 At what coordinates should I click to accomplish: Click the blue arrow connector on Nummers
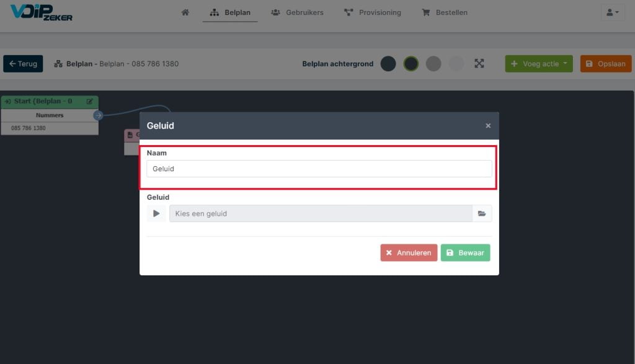point(98,115)
